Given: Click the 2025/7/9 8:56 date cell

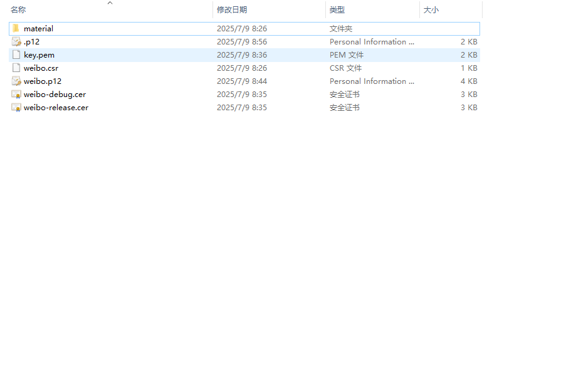Looking at the screenshot, I should [242, 42].
